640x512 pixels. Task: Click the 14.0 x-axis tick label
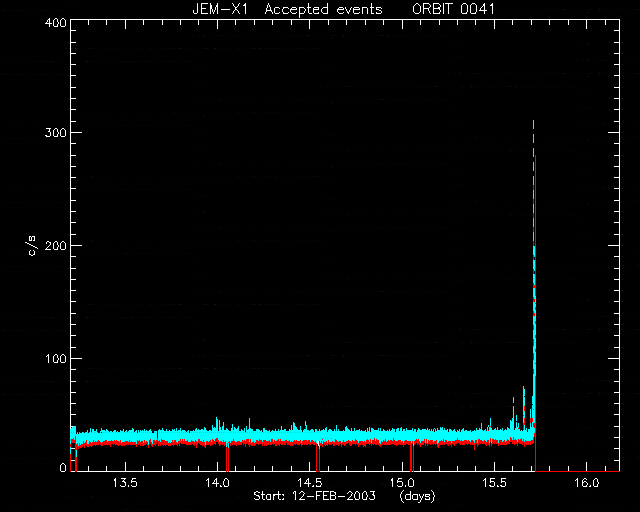[x=218, y=483]
